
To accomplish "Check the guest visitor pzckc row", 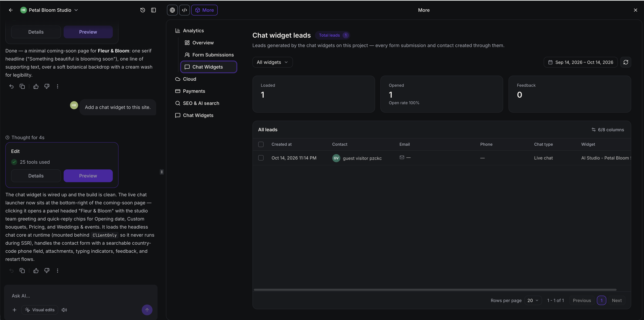I will click(261, 158).
